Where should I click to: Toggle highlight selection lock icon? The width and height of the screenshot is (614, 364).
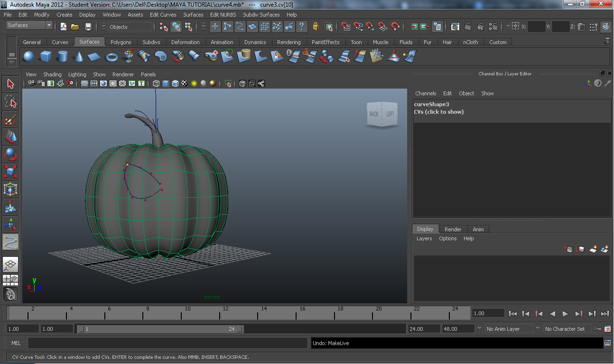pyautogui.click(x=316, y=27)
